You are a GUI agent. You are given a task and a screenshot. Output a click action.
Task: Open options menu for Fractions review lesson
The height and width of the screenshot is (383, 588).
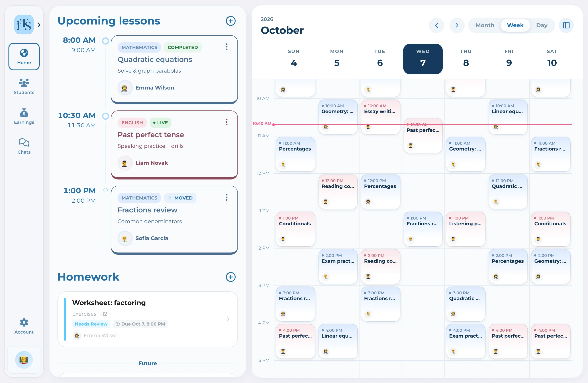pyautogui.click(x=227, y=198)
